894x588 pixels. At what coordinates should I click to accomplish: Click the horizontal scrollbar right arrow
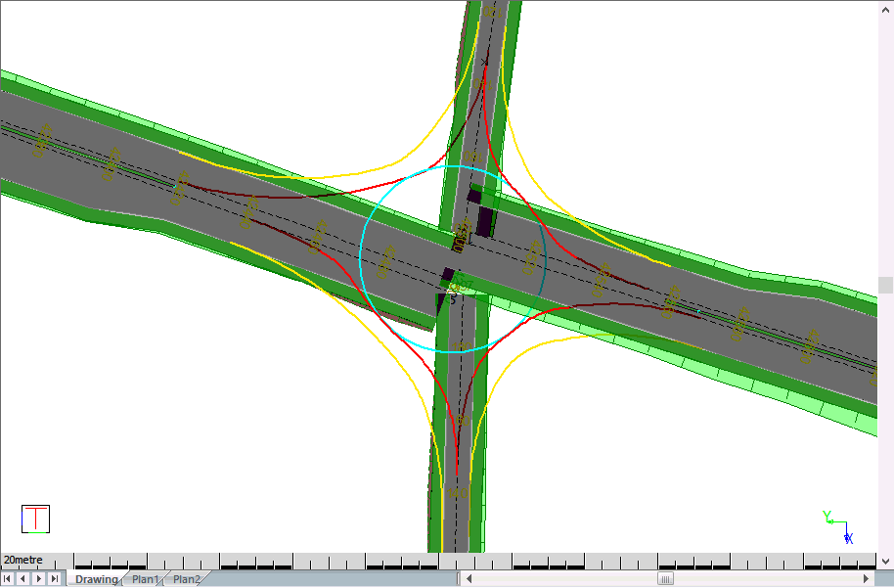pyautogui.click(x=866, y=579)
